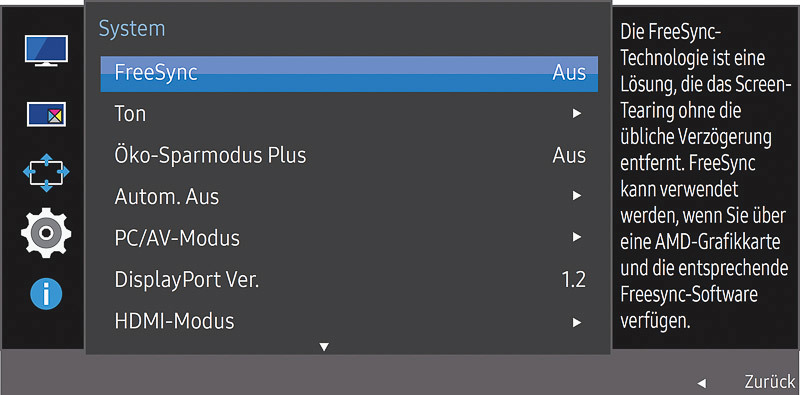Open the OnScreen Display arrows icon
Image resolution: width=800 pixels, height=395 pixels.
[x=46, y=172]
